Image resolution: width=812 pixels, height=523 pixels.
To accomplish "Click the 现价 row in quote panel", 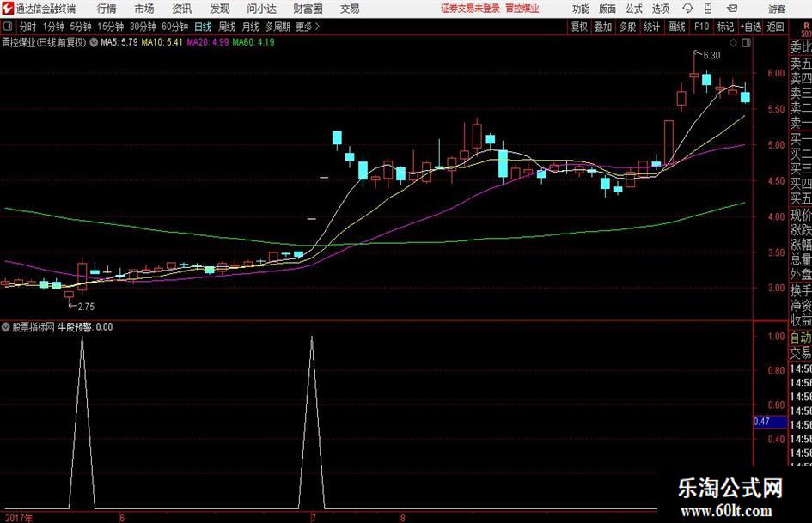I will (x=801, y=215).
